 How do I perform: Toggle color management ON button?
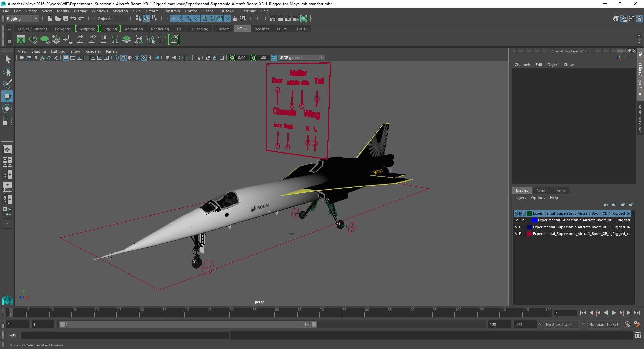coord(274,58)
